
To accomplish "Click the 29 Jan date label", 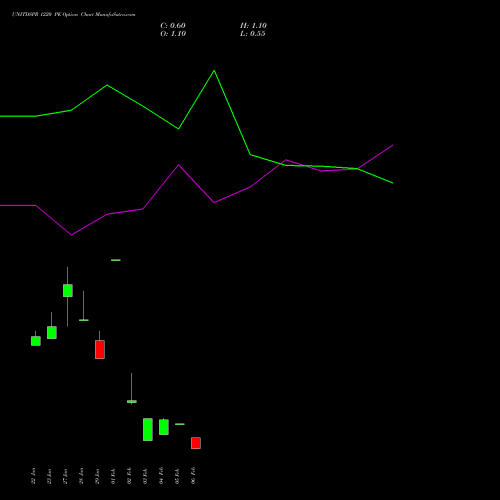I will point(97,476).
